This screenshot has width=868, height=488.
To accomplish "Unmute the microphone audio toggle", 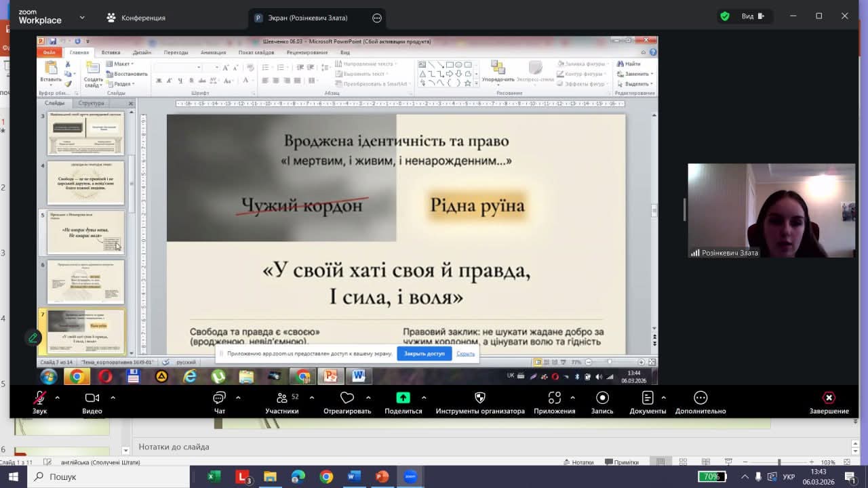I will coord(40,399).
